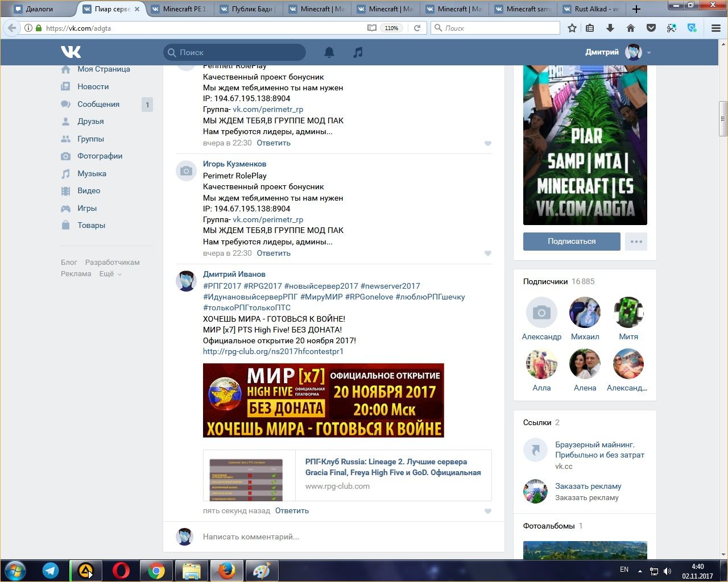This screenshot has height=582, width=728.
Task: Open the Firefox hamburger menu
Action: tap(716, 28)
